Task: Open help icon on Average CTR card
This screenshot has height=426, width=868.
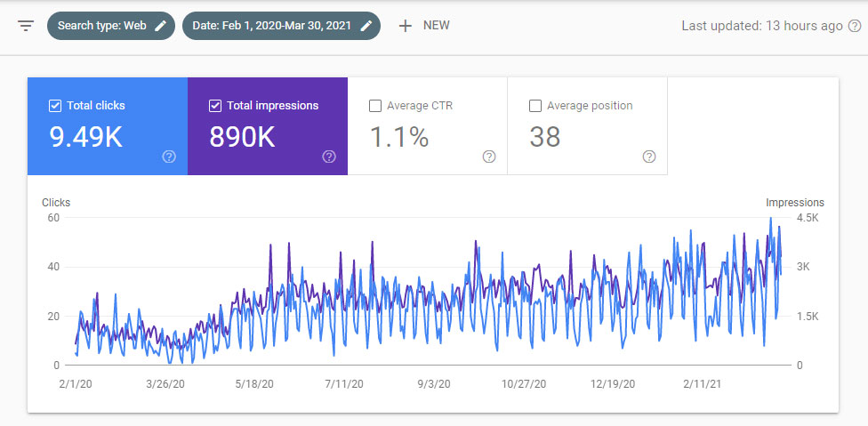Action: click(x=489, y=157)
